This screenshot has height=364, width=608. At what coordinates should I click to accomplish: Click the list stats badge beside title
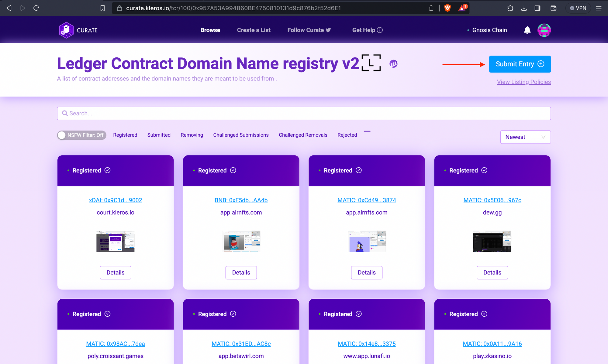tap(393, 64)
